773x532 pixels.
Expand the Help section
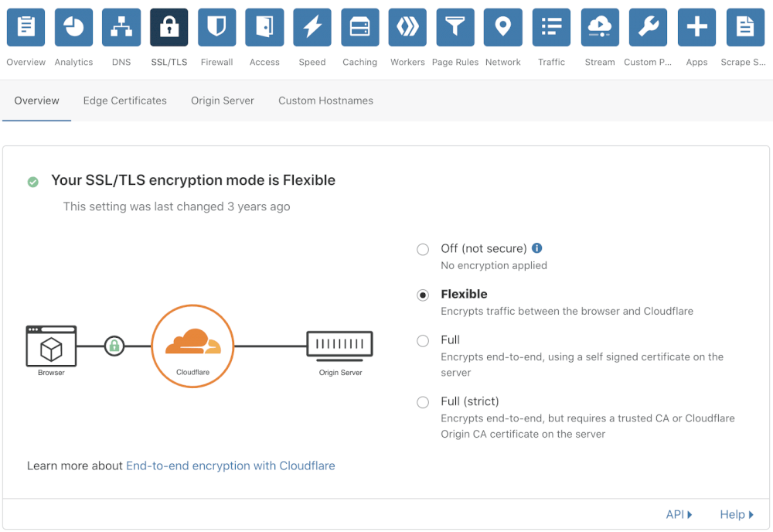pos(736,514)
